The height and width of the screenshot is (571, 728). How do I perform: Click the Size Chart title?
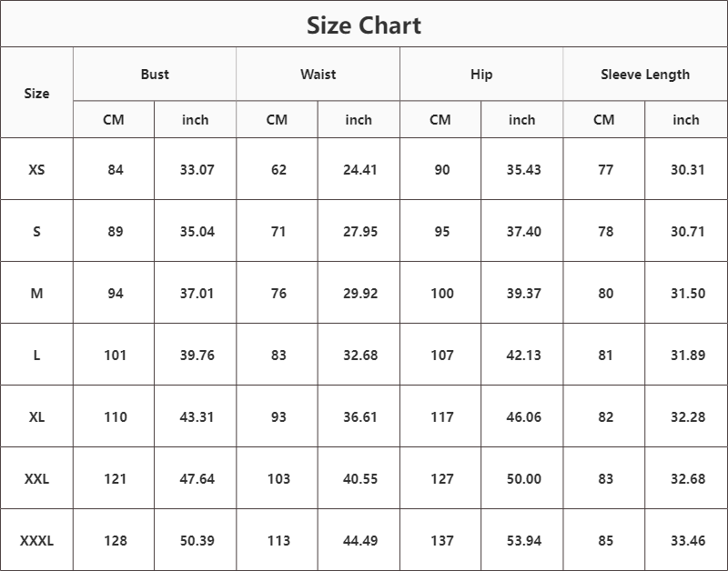coord(364,25)
